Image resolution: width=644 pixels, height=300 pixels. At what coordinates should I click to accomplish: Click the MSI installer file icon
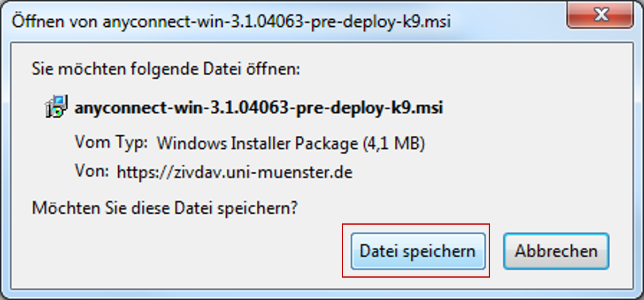56,107
